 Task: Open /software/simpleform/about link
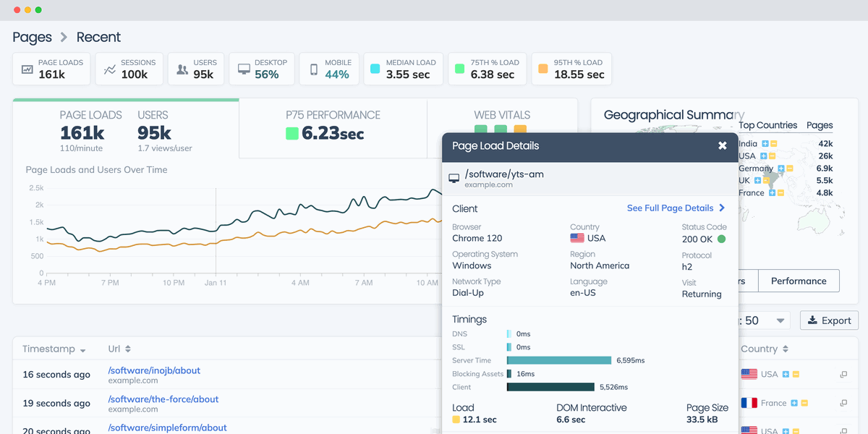click(x=167, y=427)
